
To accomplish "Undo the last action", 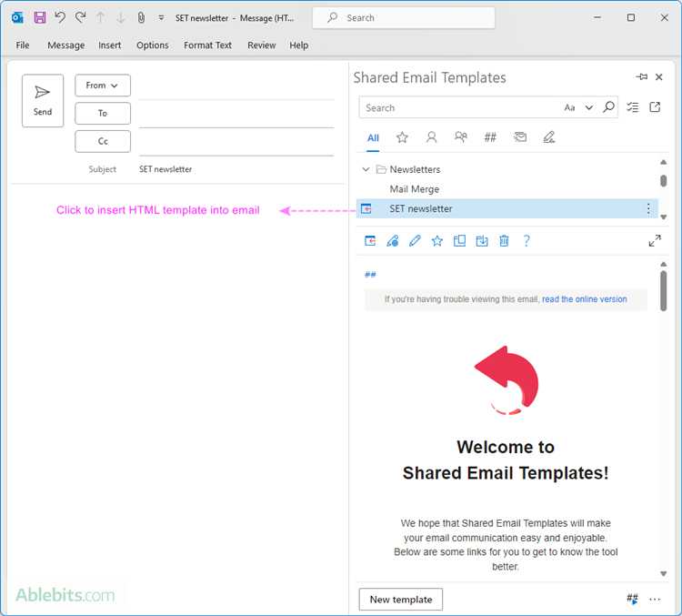I will pyautogui.click(x=60, y=18).
